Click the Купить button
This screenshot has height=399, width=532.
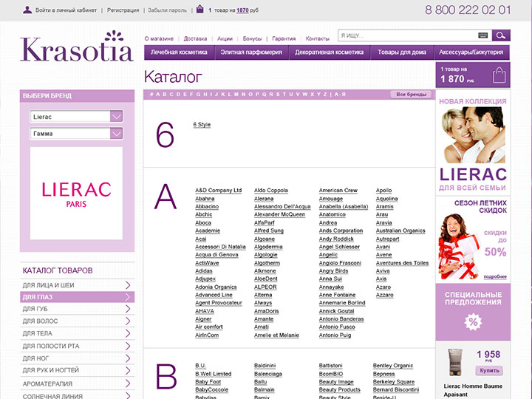[x=489, y=370]
